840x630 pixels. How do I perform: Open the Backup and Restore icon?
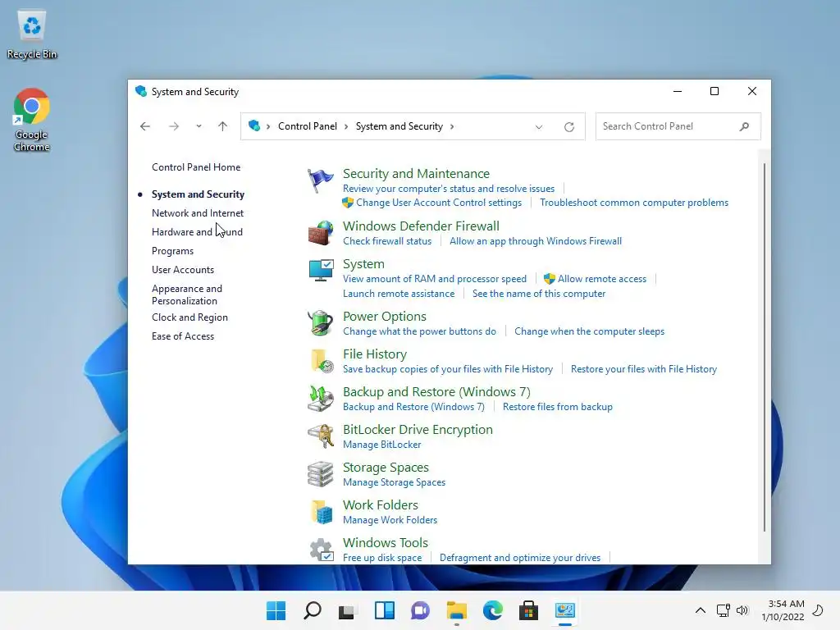click(x=321, y=399)
